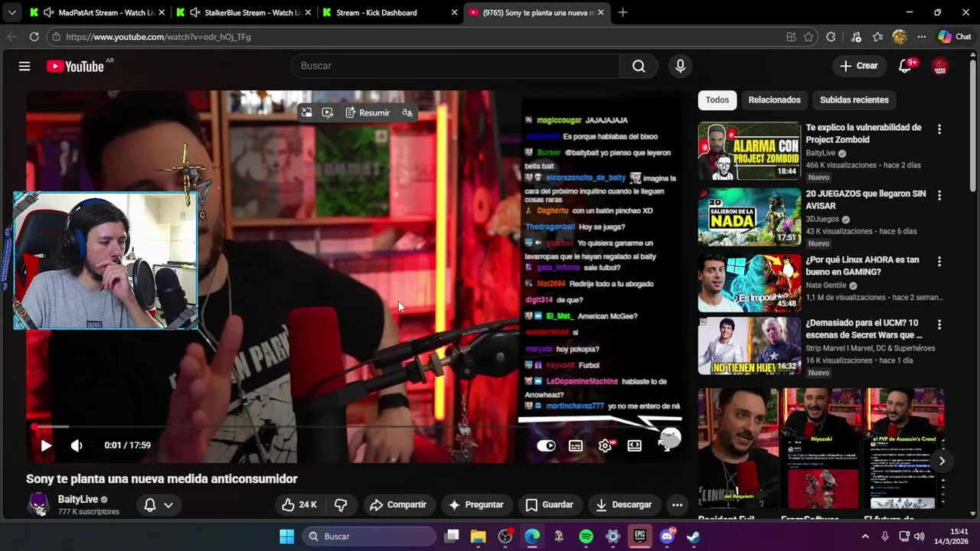Open Edge Copilot Chat button

(x=955, y=37)
